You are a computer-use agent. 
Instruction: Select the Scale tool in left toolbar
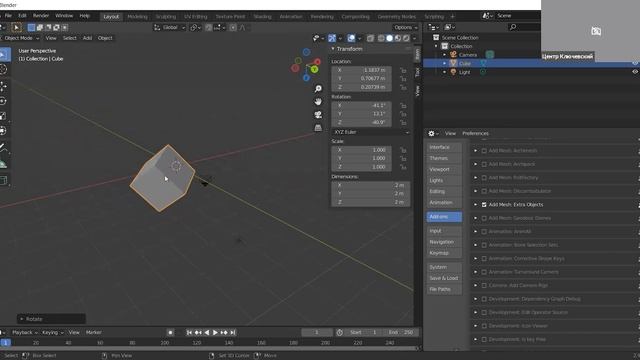3,116
